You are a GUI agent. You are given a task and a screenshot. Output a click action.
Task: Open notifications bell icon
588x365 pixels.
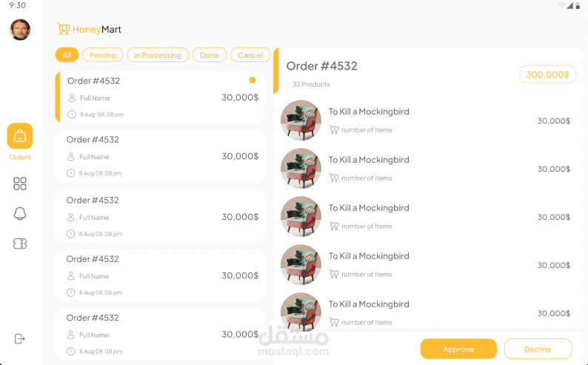(20, 214)
